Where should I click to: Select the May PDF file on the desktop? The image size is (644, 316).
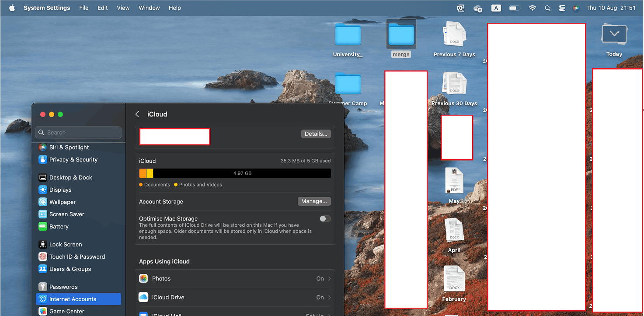tap(454, 186)
